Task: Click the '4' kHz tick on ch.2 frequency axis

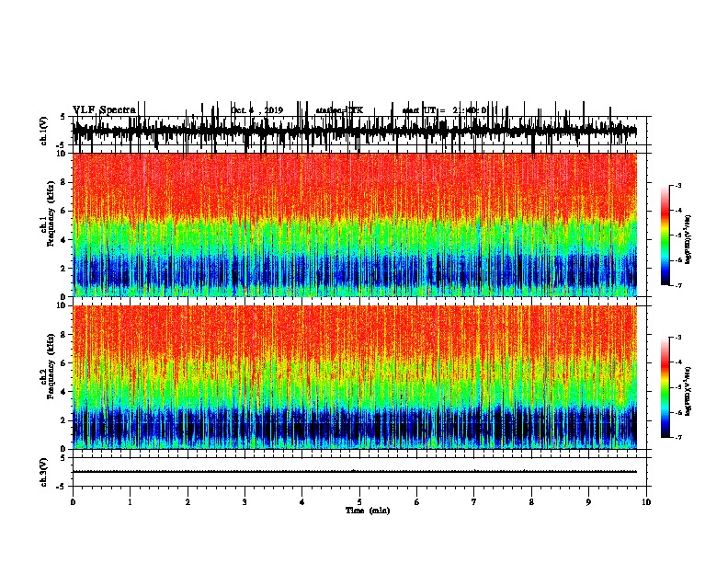Action: pos(64,392)
